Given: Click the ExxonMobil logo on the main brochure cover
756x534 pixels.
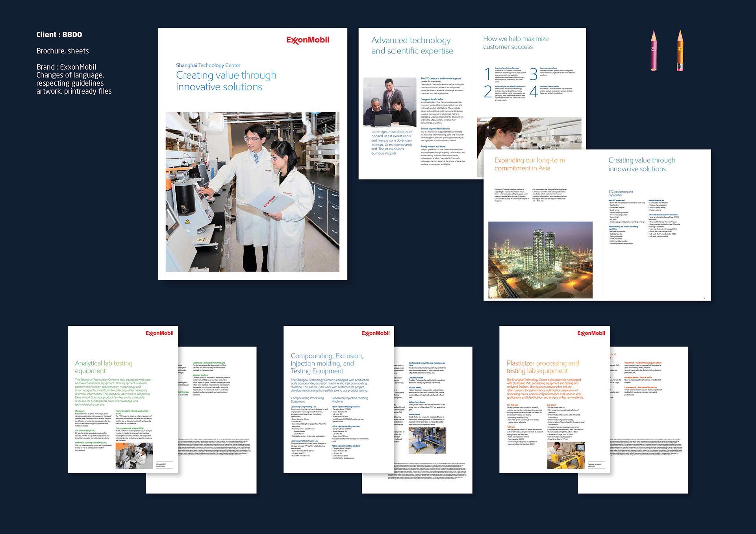Looking at the screenshot, I should pyautogui.click(x=308, y=40).
